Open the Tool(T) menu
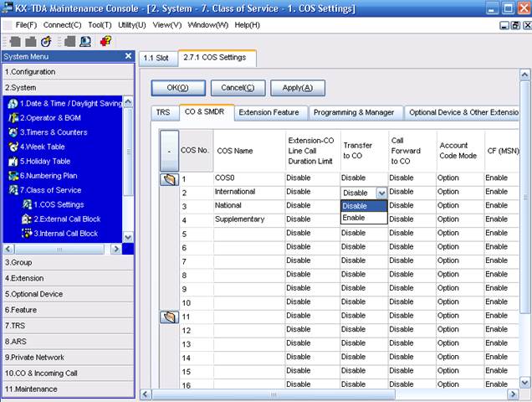Screen dimensions: 532x402 coord(100,25)
